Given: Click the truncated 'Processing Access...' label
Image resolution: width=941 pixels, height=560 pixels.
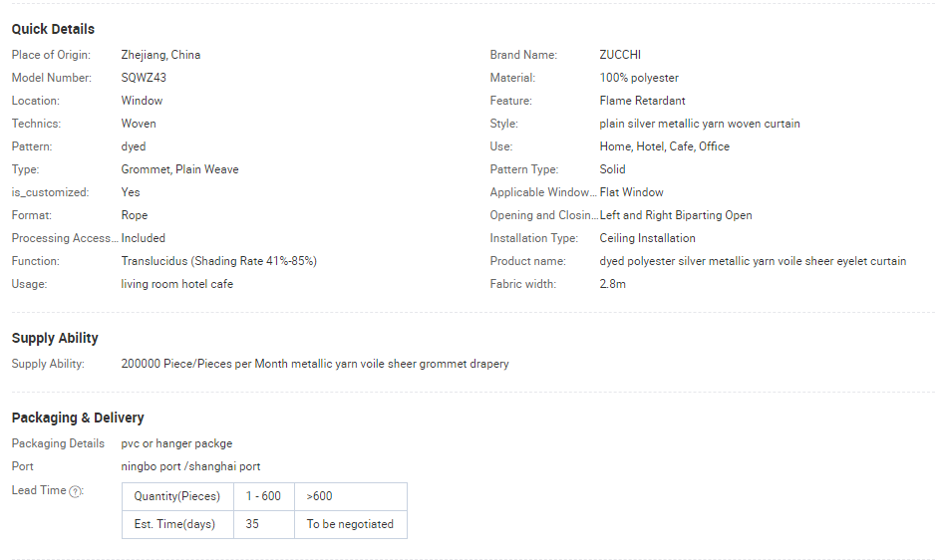Looking at the screenshot, I should pos(64,238).
